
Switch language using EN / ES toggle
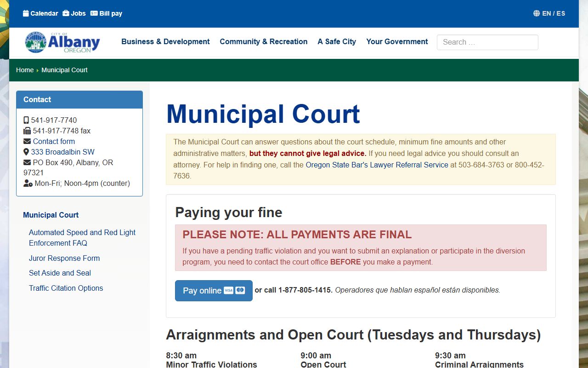click(x=554, y=13)
